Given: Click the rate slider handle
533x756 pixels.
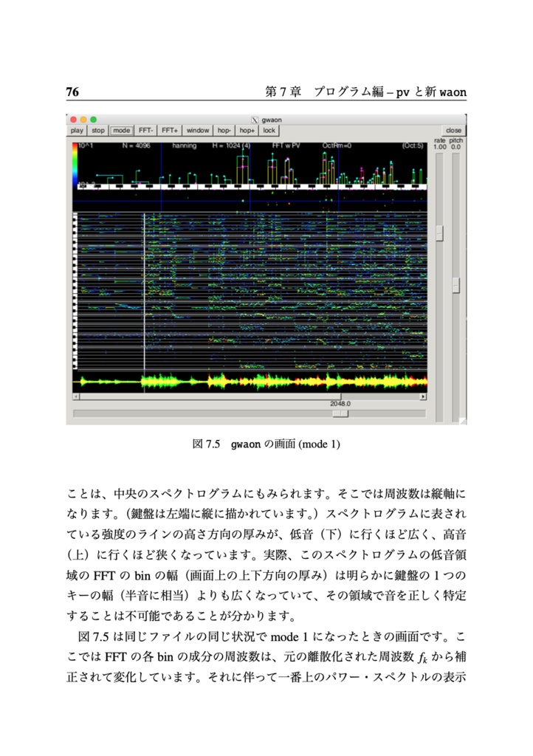Looking at the screenshot, I should pyautogui.click(x=439, y=233).
